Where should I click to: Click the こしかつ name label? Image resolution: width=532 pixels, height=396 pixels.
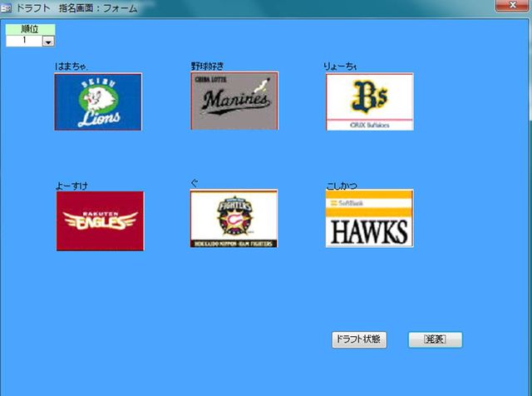click(342, 185)
